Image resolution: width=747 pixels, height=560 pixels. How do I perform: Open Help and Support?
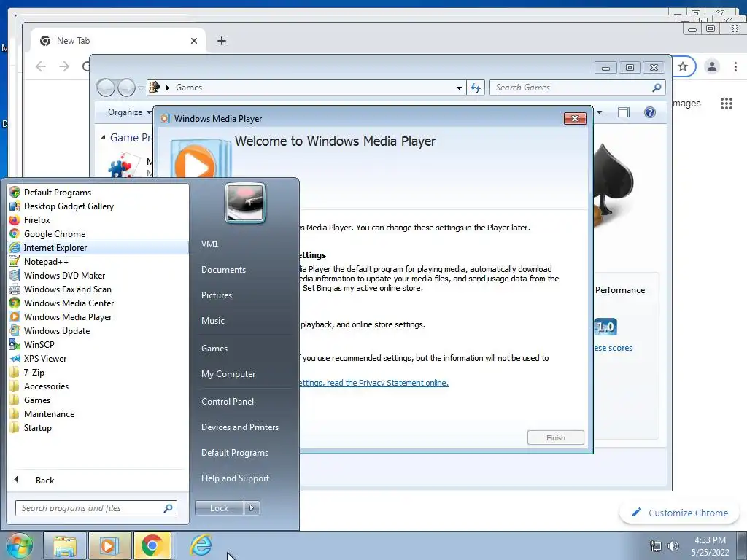(235, 478)
